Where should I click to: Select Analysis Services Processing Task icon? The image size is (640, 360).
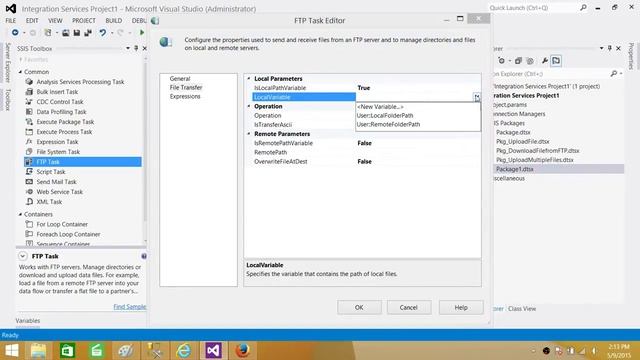(29, 82)
